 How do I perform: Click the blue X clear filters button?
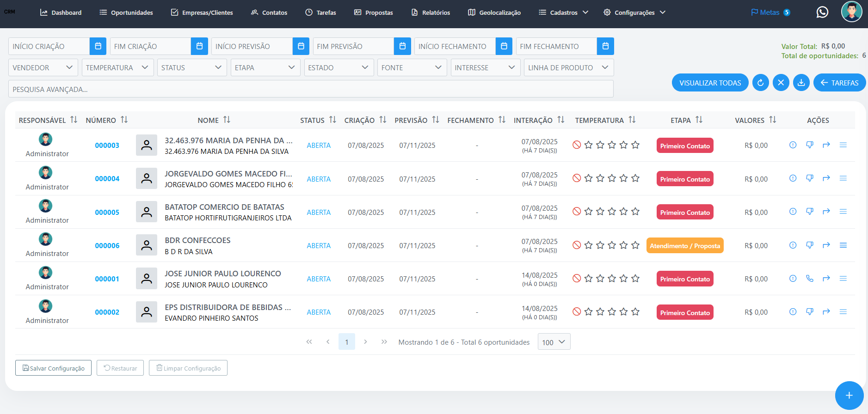click(x=781, y=83)
